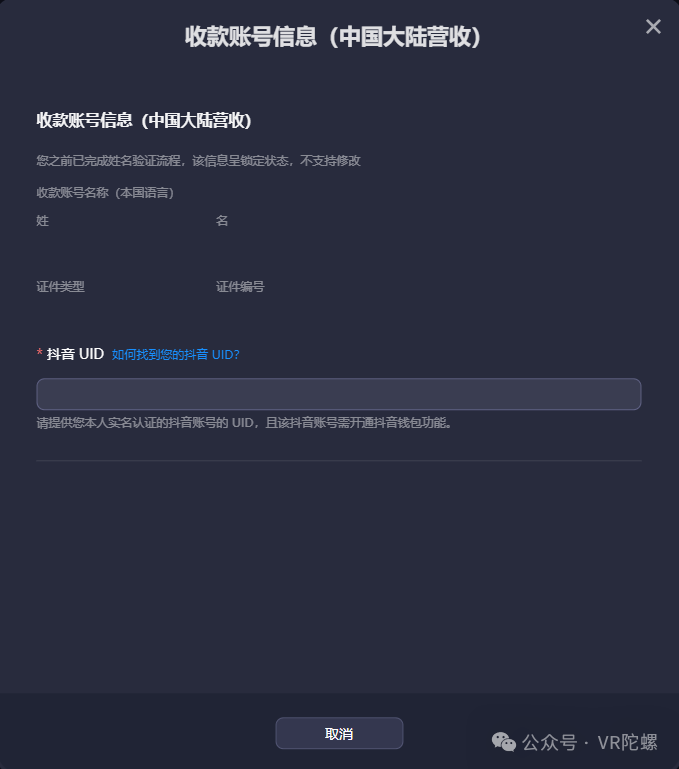Click the 取消 button
Screen dimensions: 679x769
[339, 733]
